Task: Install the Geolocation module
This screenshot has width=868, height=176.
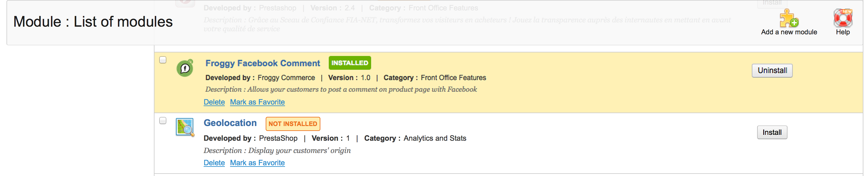Action: pos(772,132)
